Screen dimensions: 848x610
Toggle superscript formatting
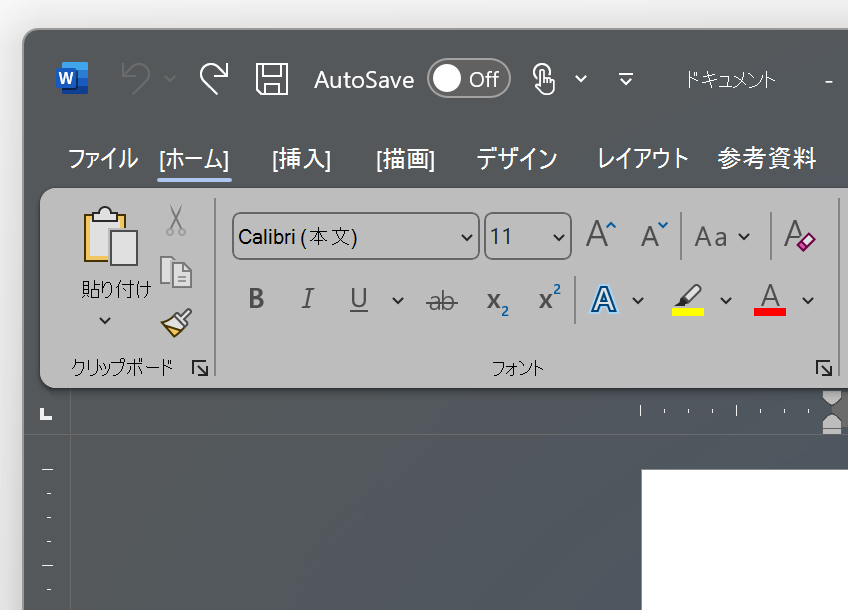click(x=549, y=297)
